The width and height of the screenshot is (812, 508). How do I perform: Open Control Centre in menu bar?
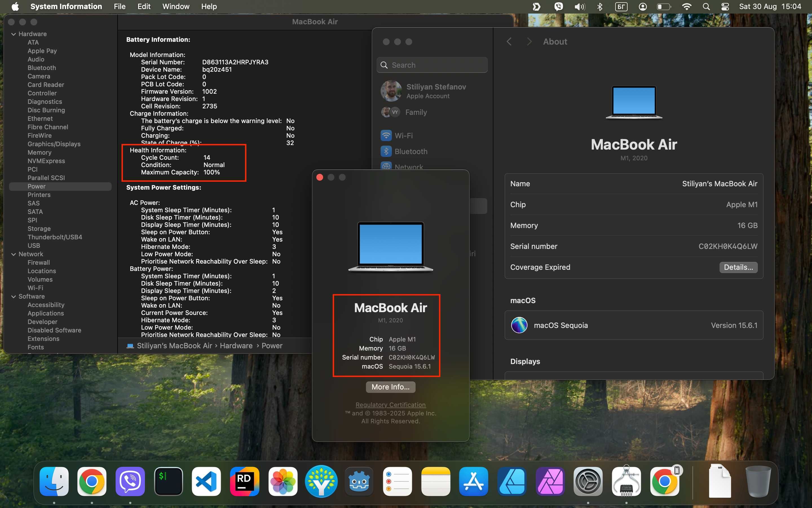click(725, 6)
